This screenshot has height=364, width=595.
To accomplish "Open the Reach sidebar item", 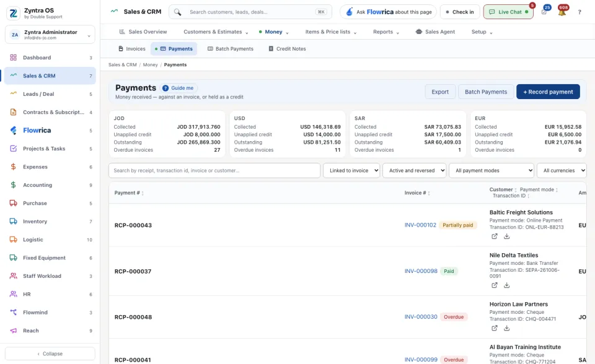I will 50,331.
